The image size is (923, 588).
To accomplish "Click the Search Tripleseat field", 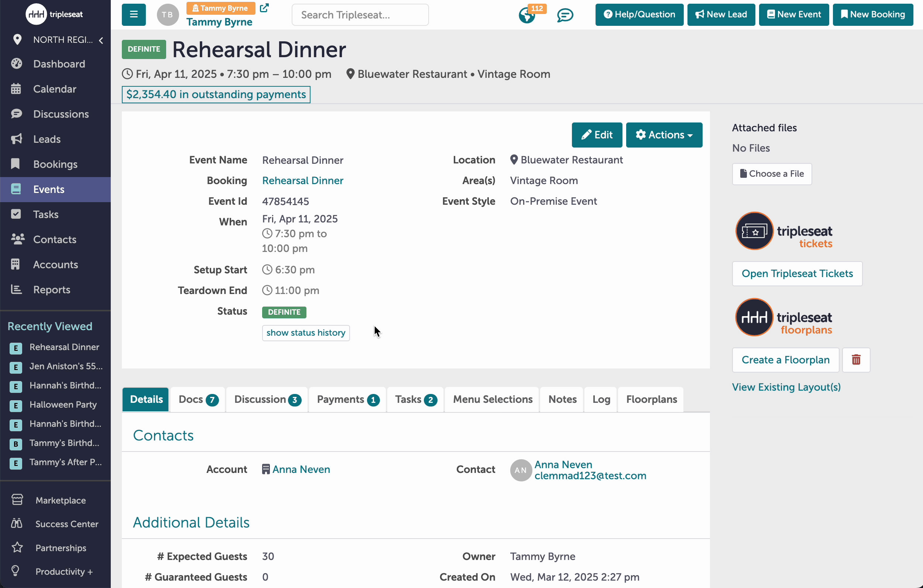I will tap(360, 14).
